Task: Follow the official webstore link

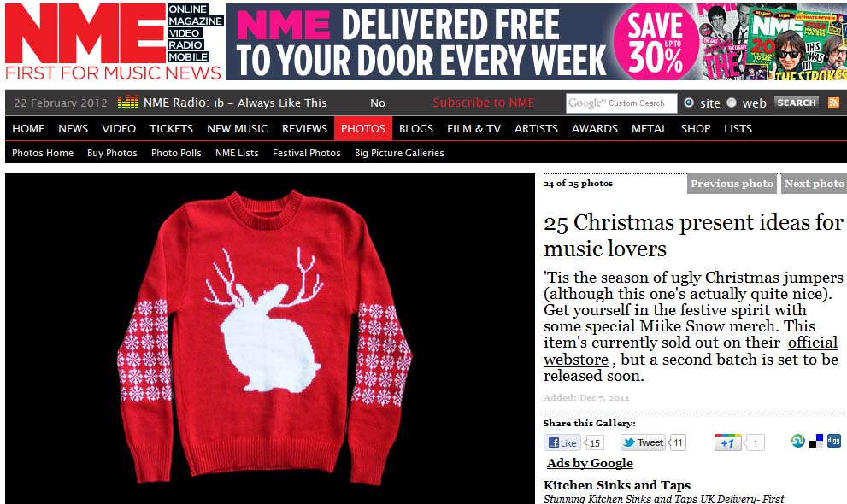Action: (691, 351)
